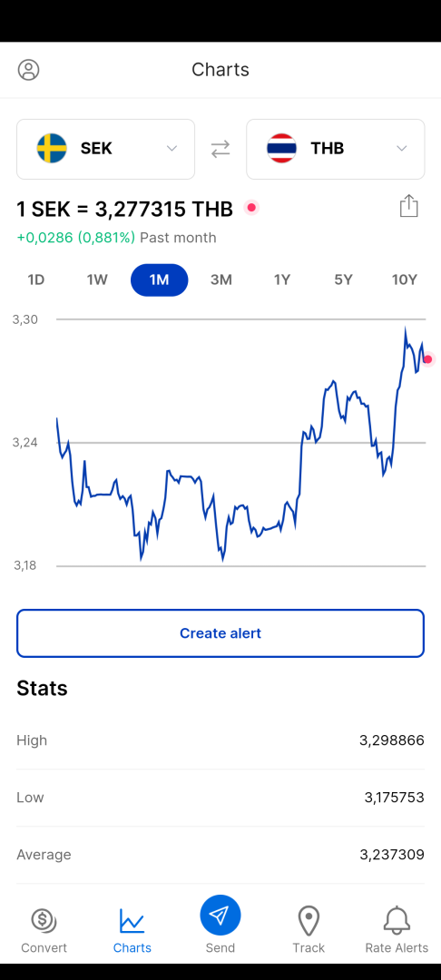Open Convert from bottom navigation
The width and height of the screenshot is (441, 980).
44,931
